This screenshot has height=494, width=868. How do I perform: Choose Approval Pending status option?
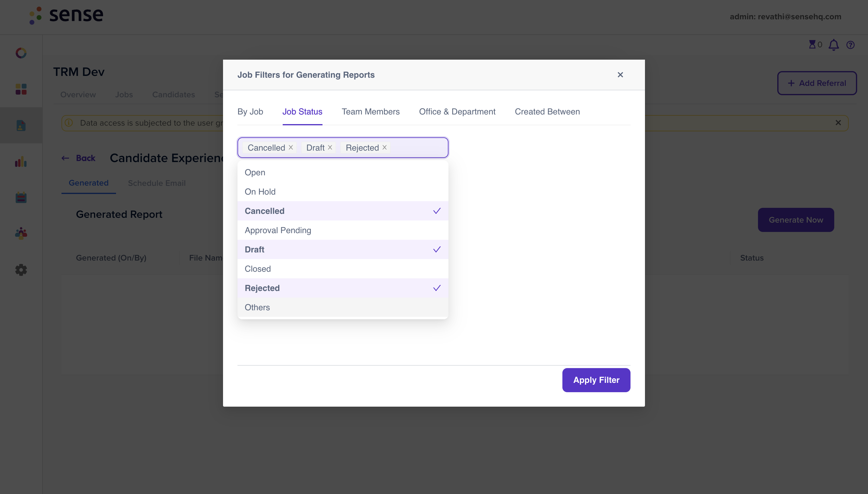343,230
